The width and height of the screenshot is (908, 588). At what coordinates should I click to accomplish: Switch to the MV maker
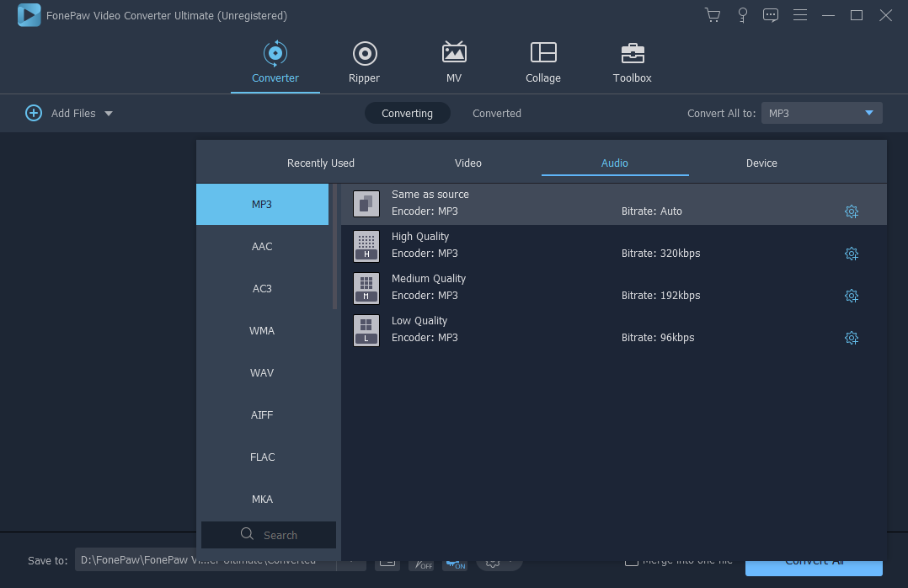454,62
